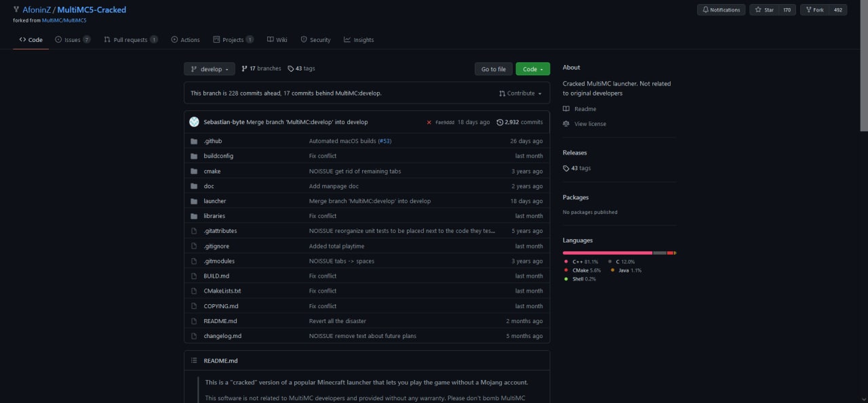Screen dimensions: 868x403
Task: Click the book icon beside Readme
Action: 566,109
